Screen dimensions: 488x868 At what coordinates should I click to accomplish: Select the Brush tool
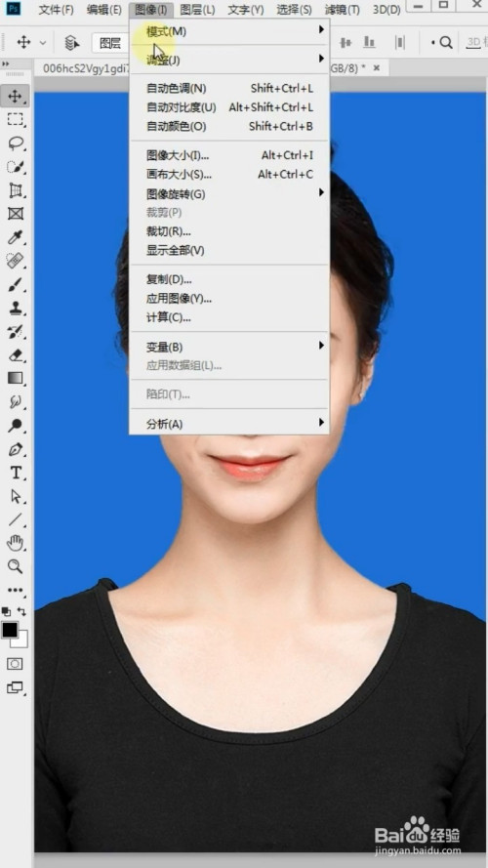click(15, 284)
